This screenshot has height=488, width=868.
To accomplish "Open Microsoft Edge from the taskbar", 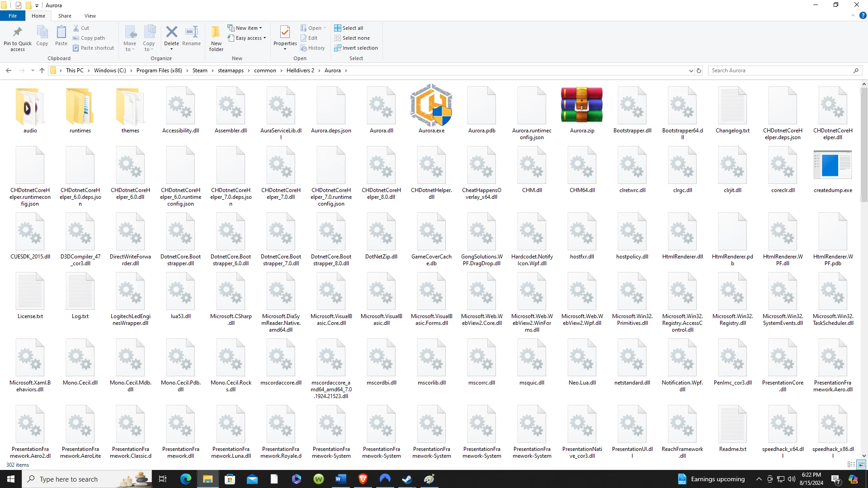I will 185,479.
